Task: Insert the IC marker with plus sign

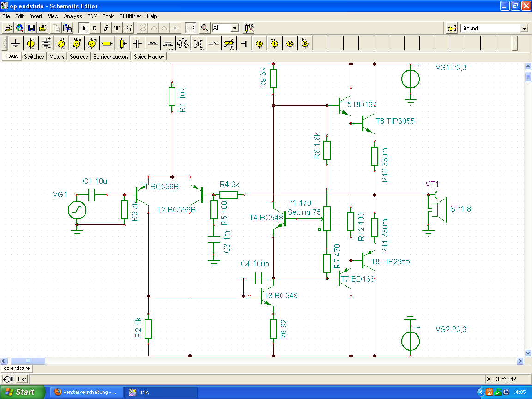Action: pos(275,44)
